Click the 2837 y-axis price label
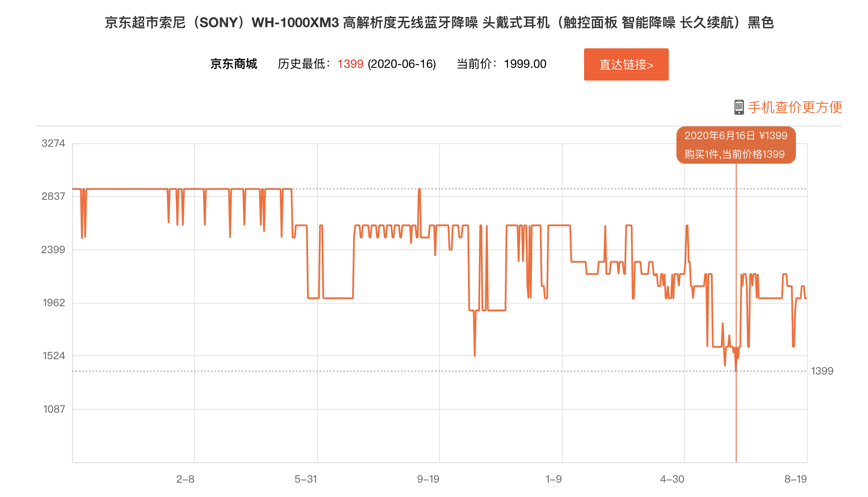The width and height of the screenshot is (868, 497). tap(53, 196)
